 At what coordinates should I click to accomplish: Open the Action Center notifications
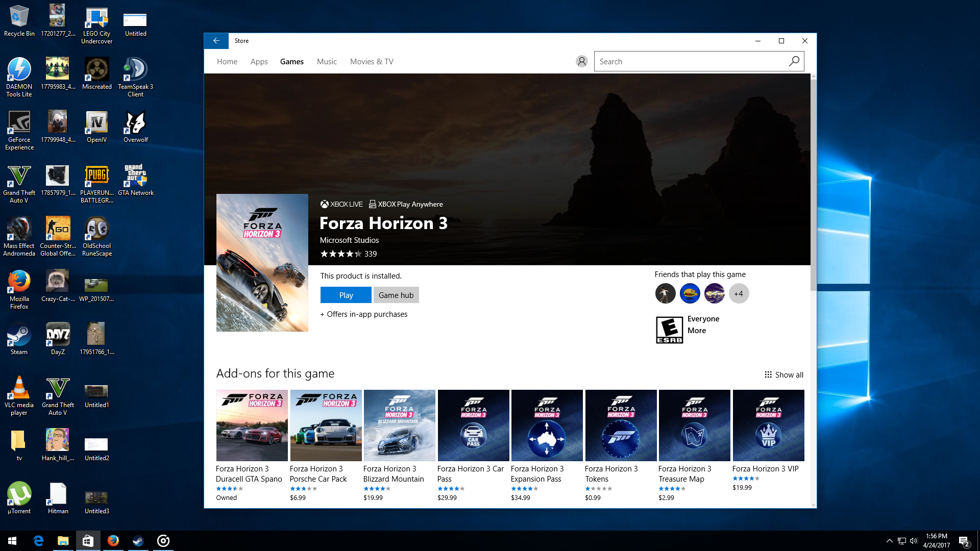coord(964,541)
